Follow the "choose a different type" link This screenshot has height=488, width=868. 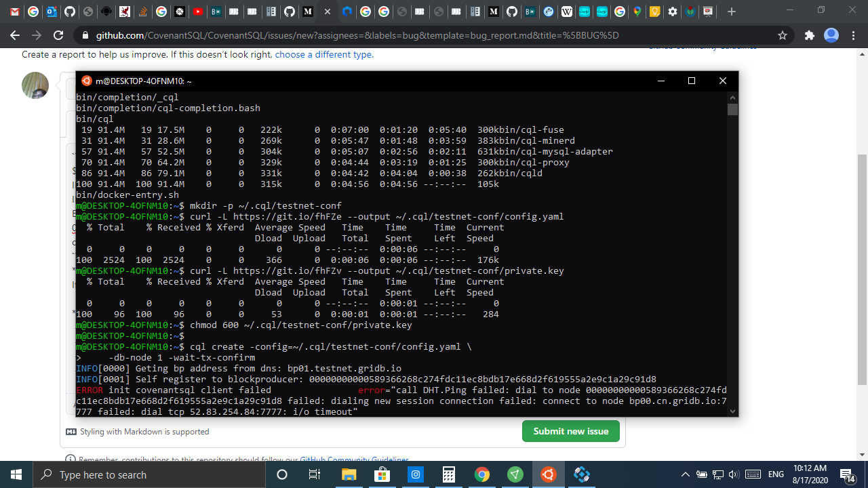click(323, 54)
